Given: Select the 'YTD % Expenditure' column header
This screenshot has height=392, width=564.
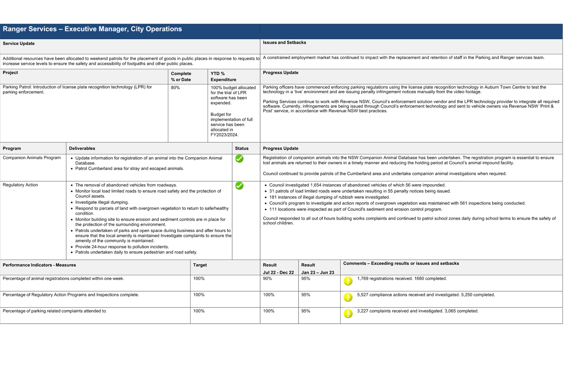Looking at the screenshot, I should coord(223,77).
